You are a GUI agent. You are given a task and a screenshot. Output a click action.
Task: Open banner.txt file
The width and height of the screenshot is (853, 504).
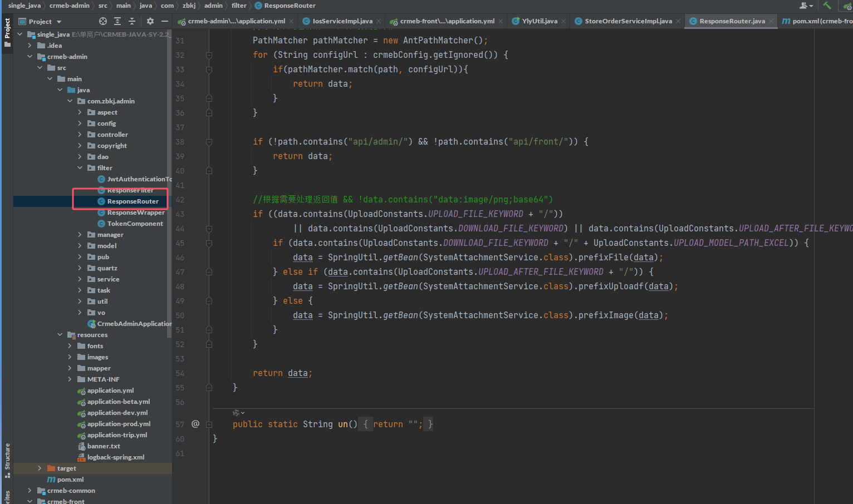[x=99, y=446]
